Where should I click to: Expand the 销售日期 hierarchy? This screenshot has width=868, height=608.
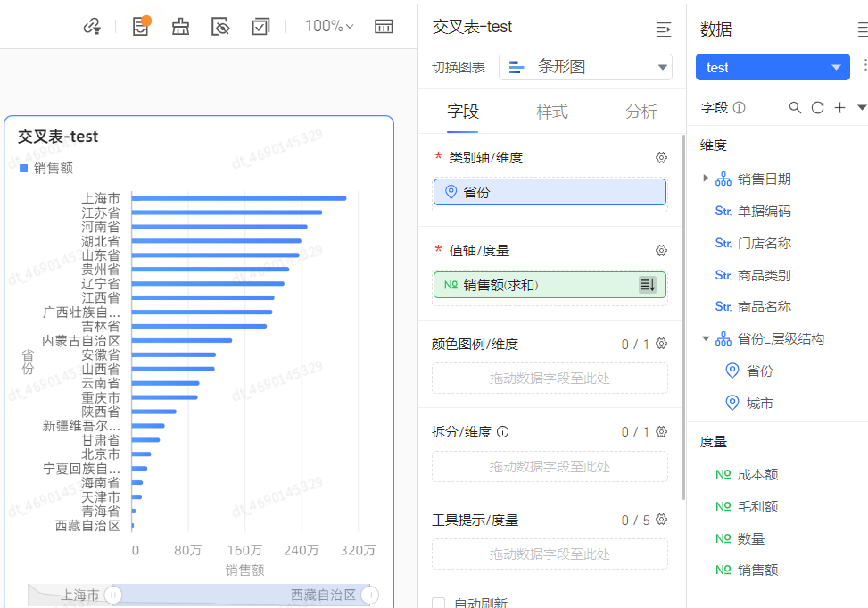(x=706, y=179)
